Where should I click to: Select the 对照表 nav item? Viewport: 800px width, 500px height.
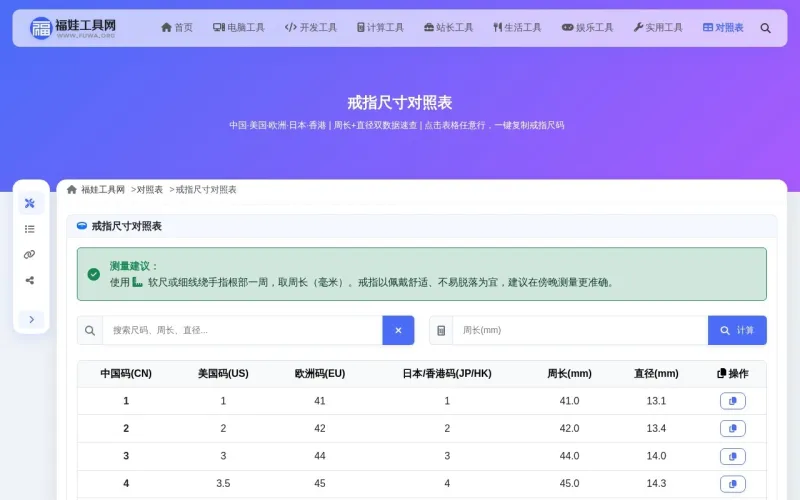[723, 28]
